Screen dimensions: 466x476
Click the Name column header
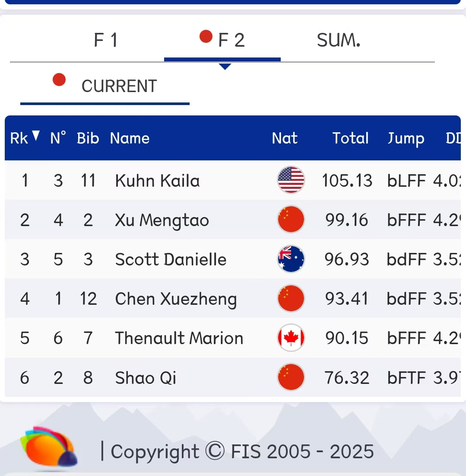[x=130, y=138]
